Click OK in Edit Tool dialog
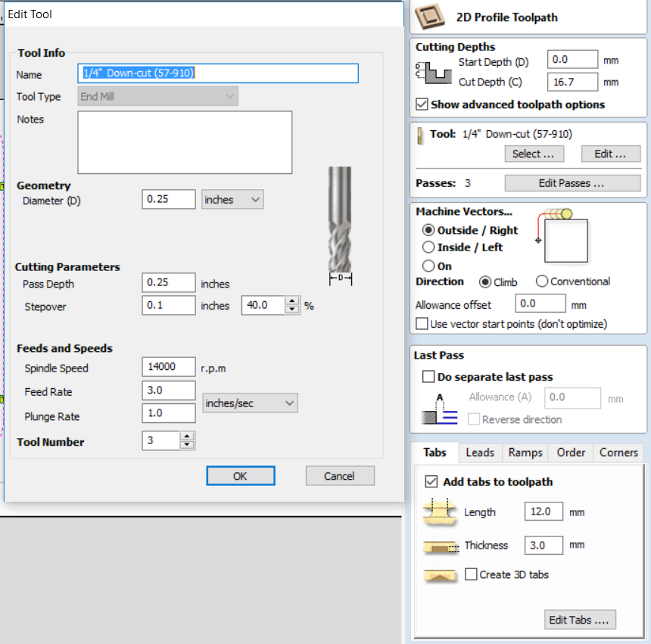Viewport: 651px width, 644px height. pos(241,475)
